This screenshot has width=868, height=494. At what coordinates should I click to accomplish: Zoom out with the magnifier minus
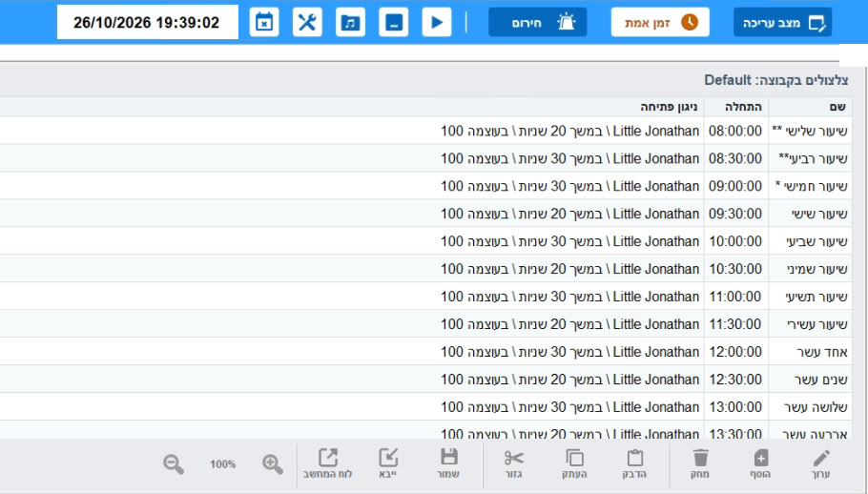point(174,464)
